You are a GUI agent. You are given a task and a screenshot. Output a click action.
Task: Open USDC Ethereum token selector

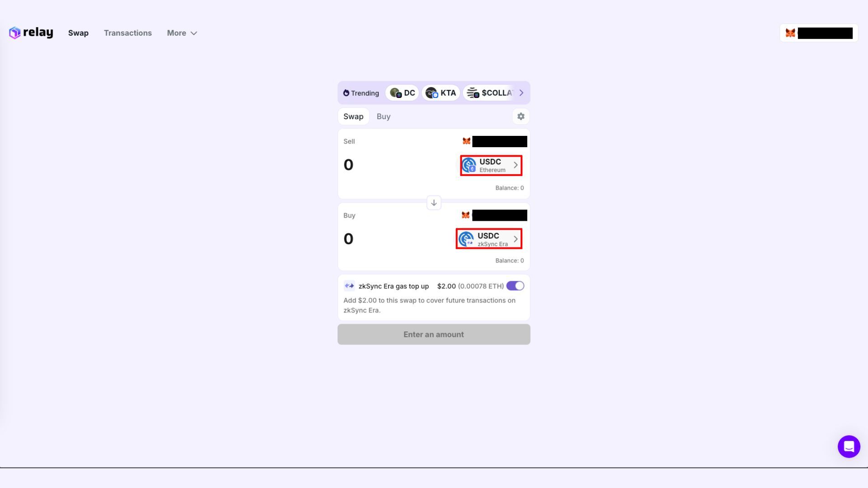tap(491, 165)
